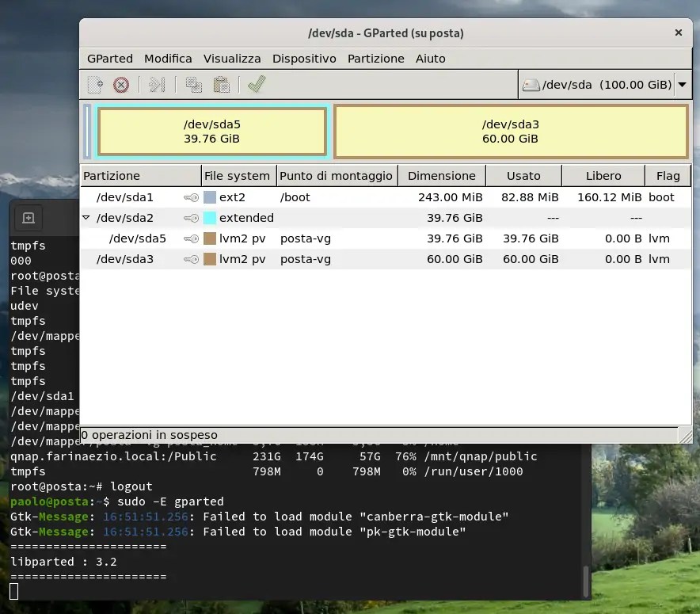
Task: Click the 82.88 MiB used cell
Action: click(x=530, y=197)
